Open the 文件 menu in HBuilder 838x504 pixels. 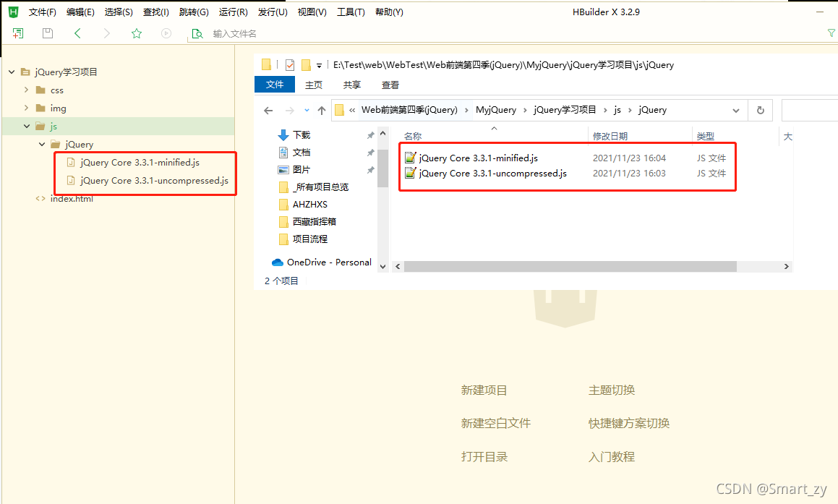point(42,12)
